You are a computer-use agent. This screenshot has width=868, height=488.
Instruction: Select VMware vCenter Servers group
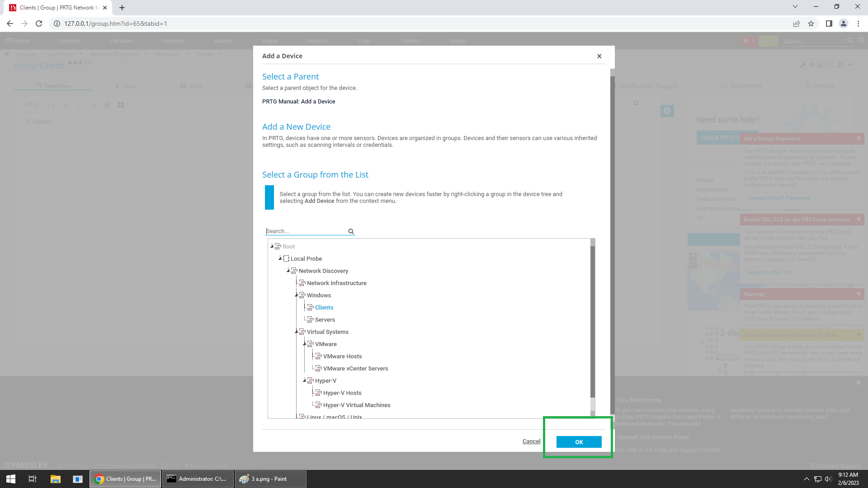[355, 369]
